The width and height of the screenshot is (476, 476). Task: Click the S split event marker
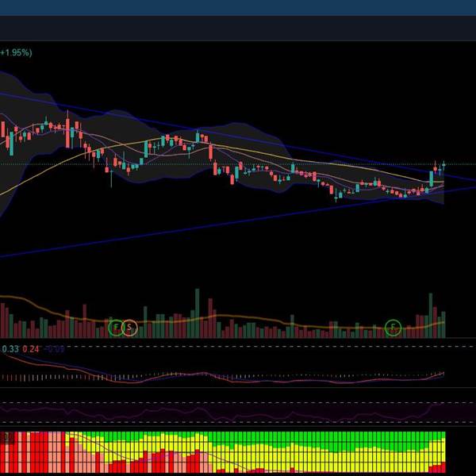click(x=129, y=328)
